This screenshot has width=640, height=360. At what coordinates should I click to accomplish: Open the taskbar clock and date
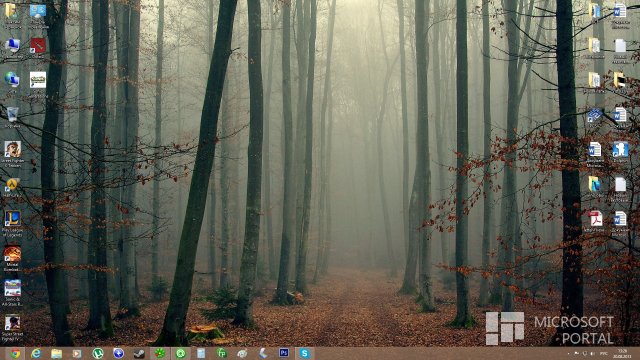[623, 354]
